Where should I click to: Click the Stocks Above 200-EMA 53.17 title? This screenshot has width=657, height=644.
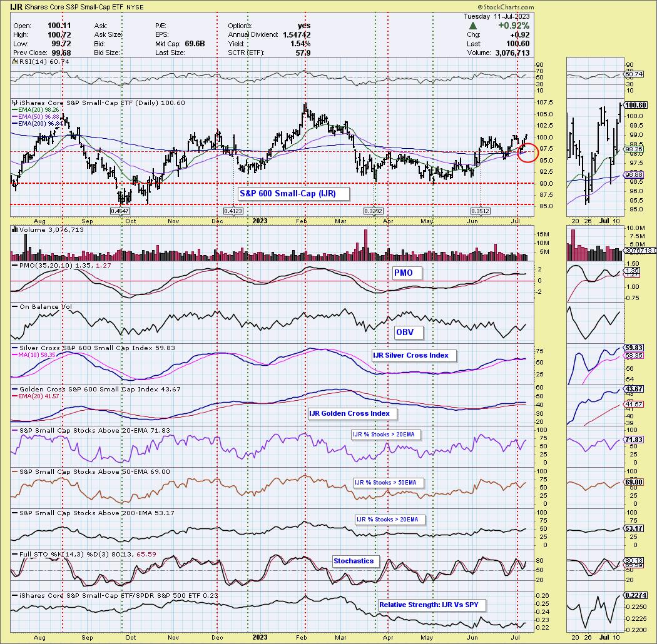93,513
